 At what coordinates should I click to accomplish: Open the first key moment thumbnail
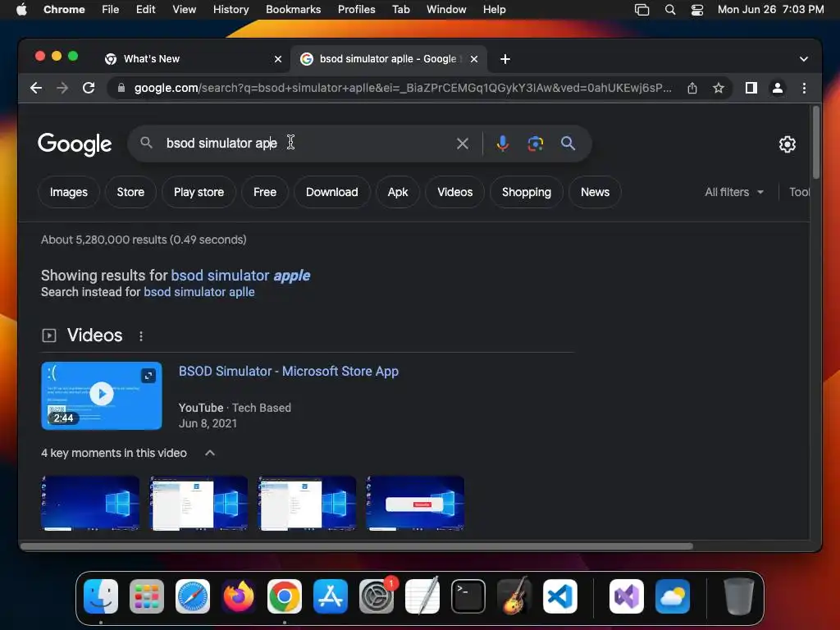[90, 503]
